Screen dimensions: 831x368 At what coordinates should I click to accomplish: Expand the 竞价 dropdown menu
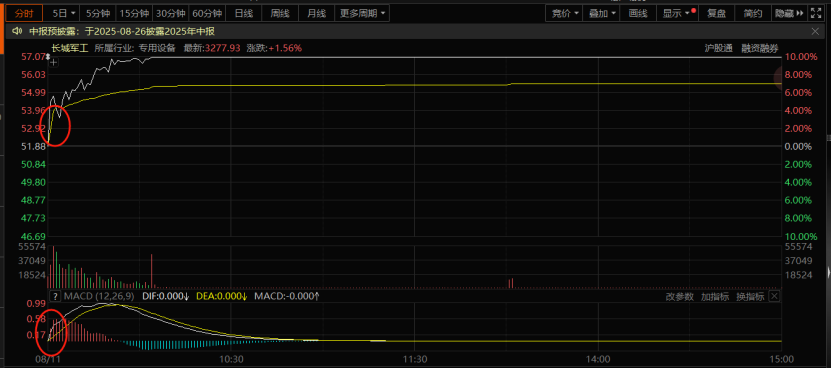point(564,13)
